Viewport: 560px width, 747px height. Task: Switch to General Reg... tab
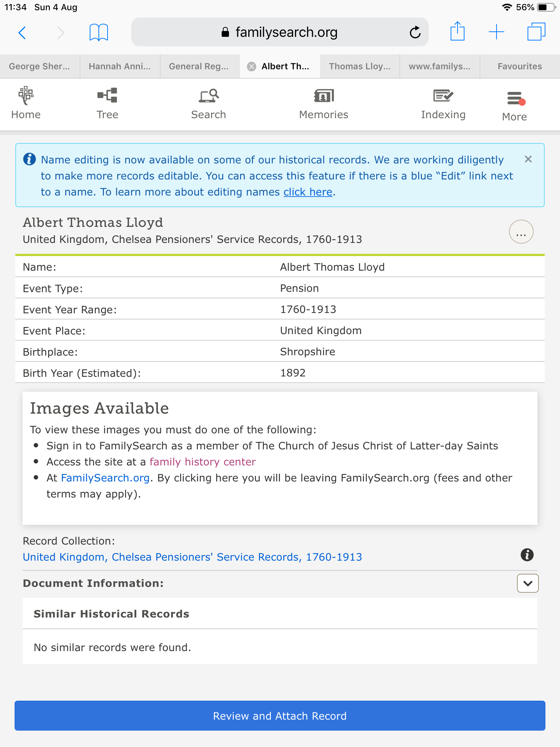tap(200, 66)
